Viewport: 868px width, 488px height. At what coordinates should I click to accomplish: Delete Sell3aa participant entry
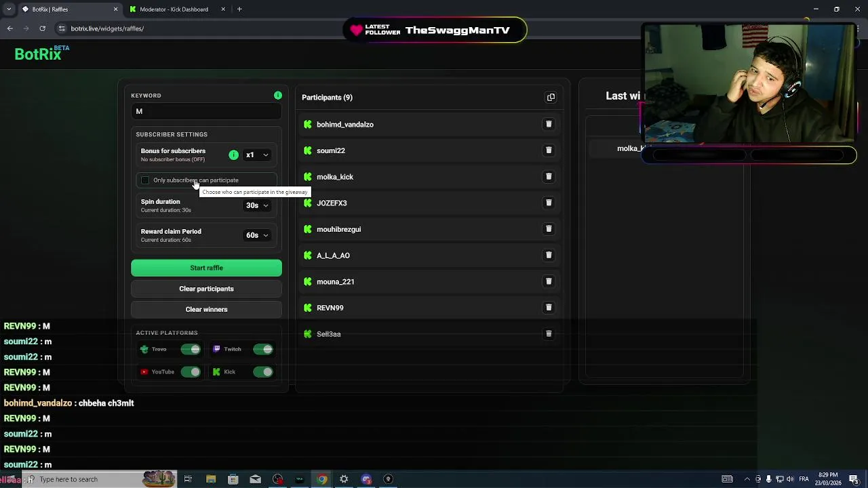pos(549,333)
